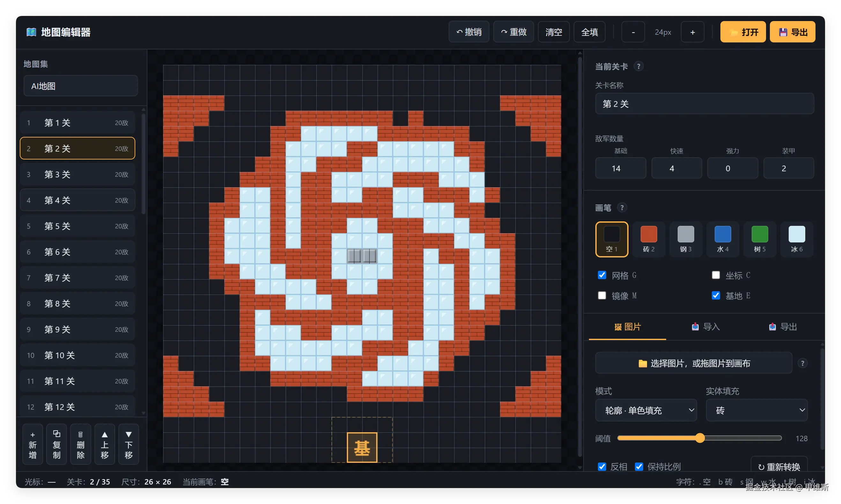This screenshot has width=841, height=504.
Task: Select level 第 8 关
Action: click(78, 303)
